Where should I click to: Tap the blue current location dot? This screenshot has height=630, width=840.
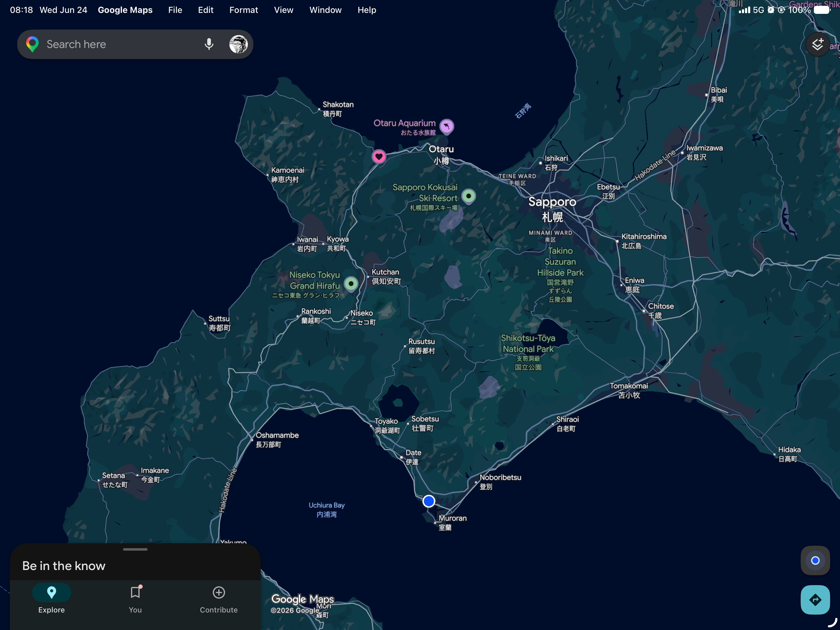(x=428, y=501)
